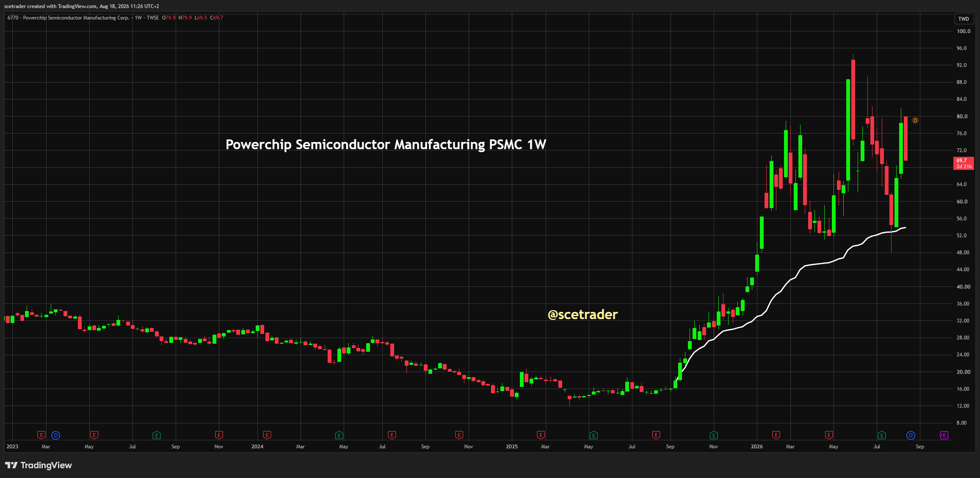Click the 8.00 label on the price axis
Screen dimensions: 980x478
click(x=962, y=422)
